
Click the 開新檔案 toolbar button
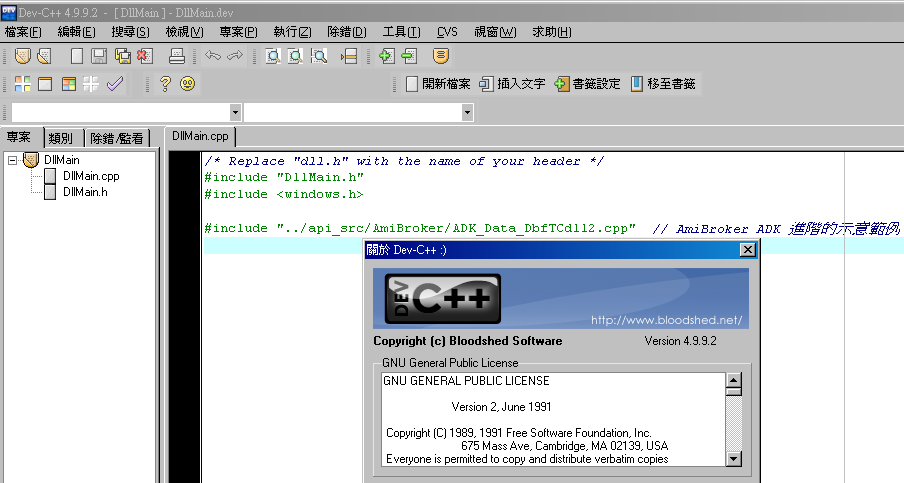[438, 84]
